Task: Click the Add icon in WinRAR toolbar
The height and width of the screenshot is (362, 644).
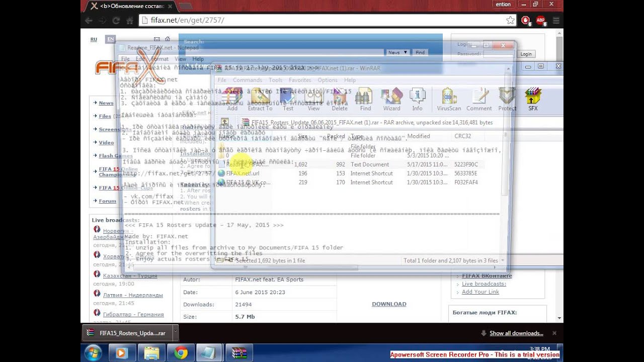Action: pos(232,99)
